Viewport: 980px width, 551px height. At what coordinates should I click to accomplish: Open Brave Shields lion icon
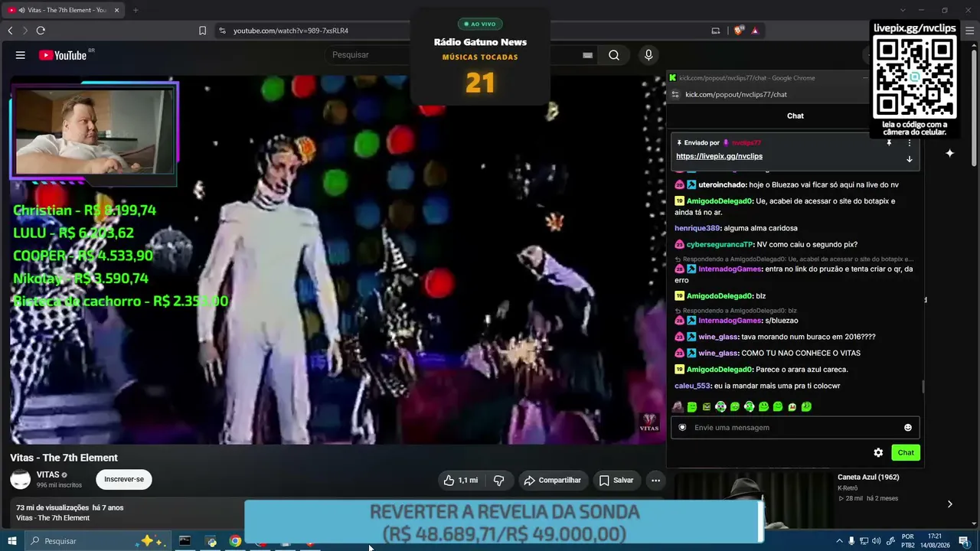coord(738,31)
